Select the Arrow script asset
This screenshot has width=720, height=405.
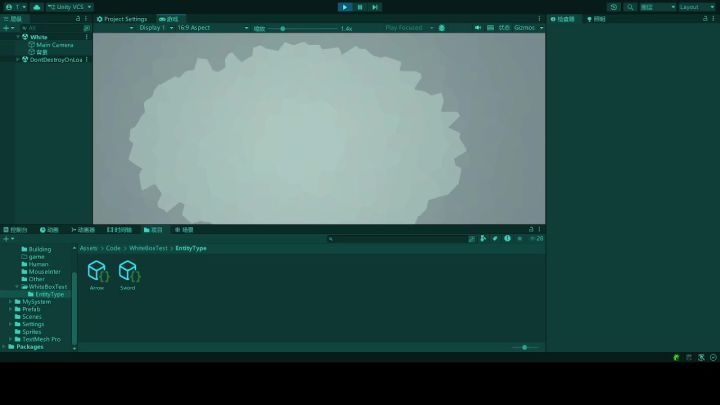[x=97, y=275]
